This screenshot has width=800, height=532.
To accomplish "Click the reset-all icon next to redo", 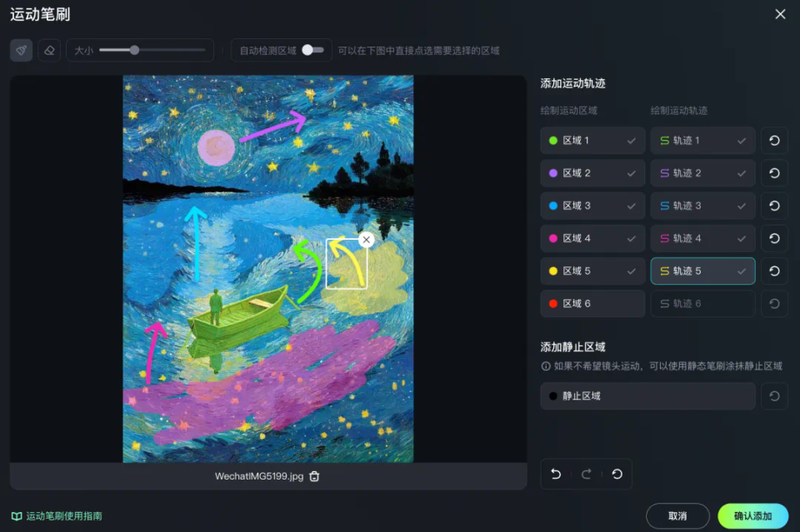I will pyautogui.click(x=617, y=474).
